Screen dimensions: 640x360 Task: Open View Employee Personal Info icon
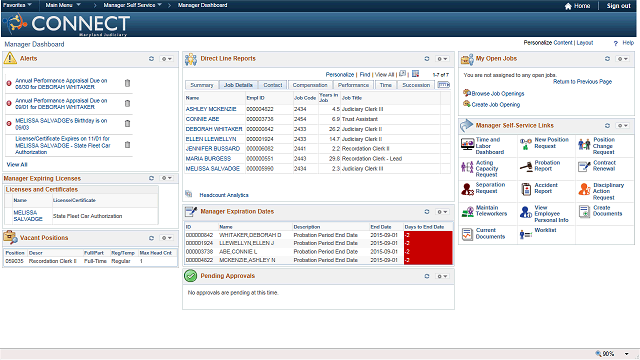click(x=526, y=212)
